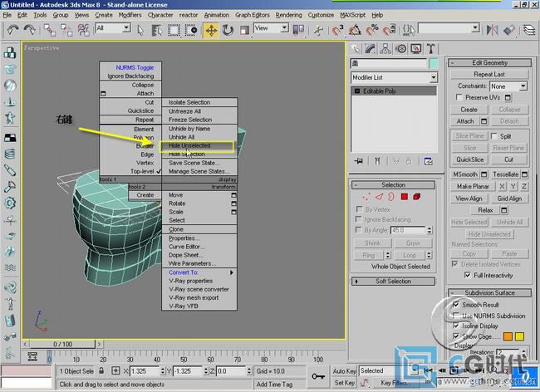Viewport: 540px width, 392px height.
Task: Click the Make Planar button
Action: [x=473, y=186]
